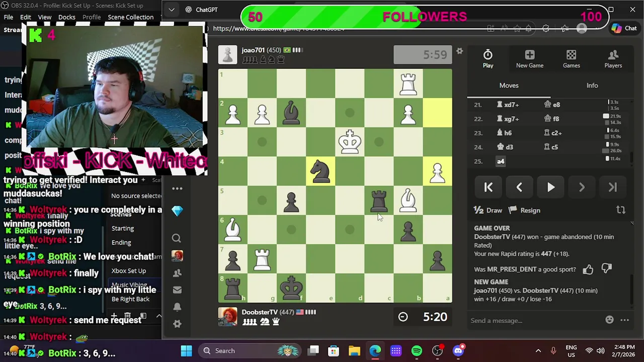
Task: Open Copilot Chat in browser
Action: [624, 29]
